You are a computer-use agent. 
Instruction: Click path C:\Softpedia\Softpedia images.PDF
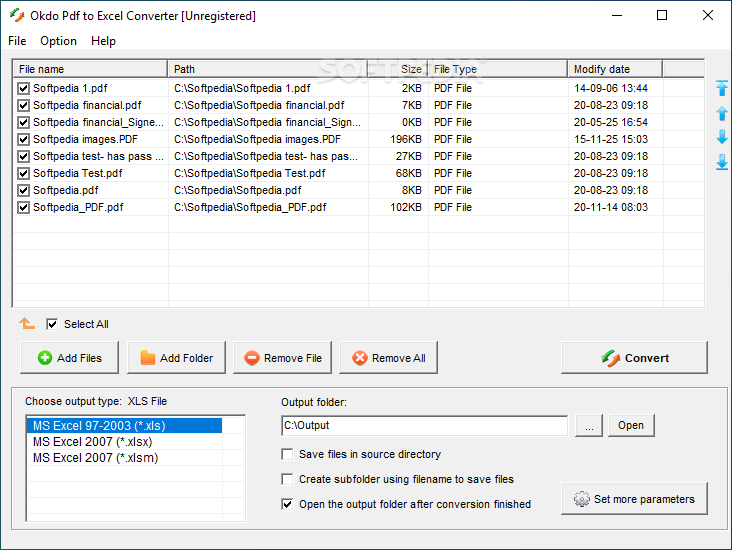click(x=257, y=139)
